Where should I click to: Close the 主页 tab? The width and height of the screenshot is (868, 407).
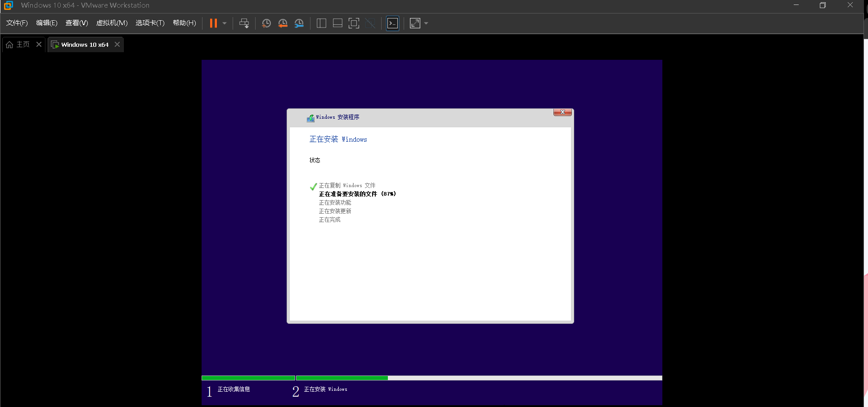click(39, 44)
